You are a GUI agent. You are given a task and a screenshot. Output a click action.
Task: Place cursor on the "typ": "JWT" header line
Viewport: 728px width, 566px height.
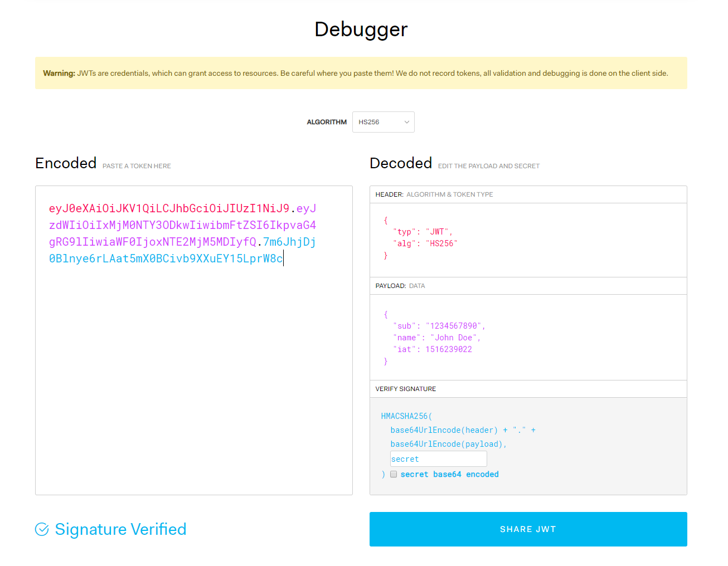point(423,232)
